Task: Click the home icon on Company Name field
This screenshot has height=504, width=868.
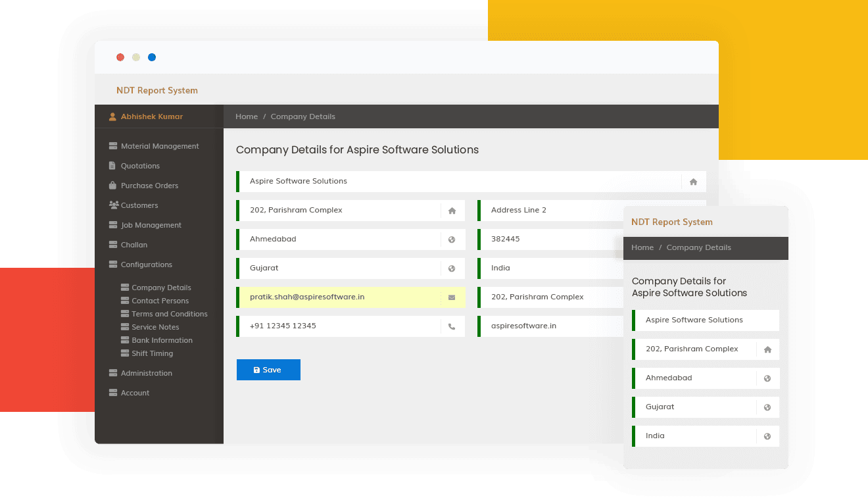Action: 693,182
